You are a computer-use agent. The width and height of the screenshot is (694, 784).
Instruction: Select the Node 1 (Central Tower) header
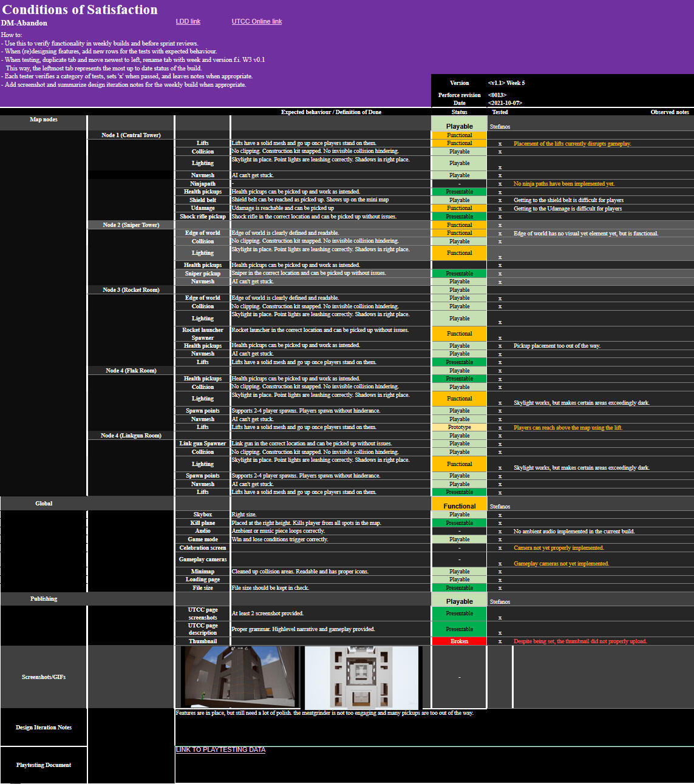coord(131,135)
